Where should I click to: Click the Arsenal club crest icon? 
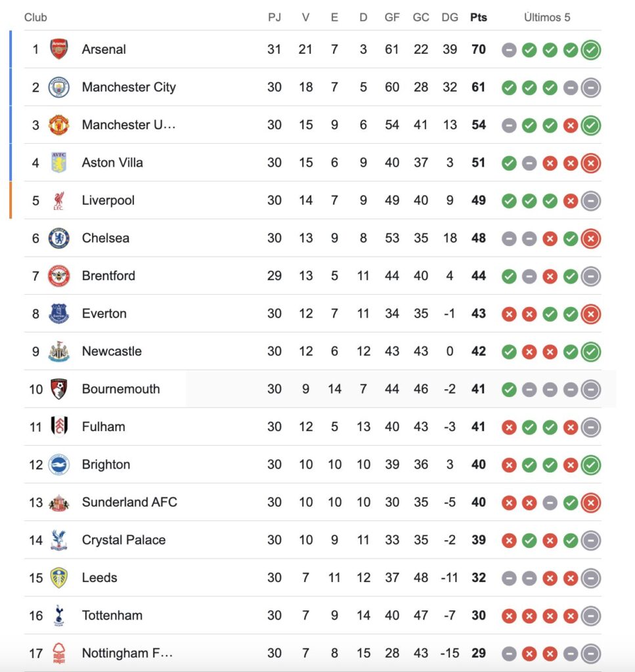point(59,49)
